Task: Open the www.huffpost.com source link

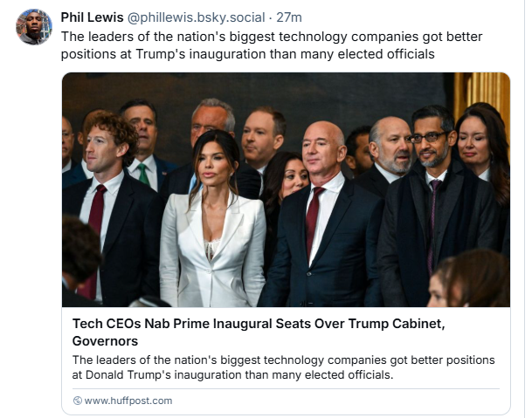Action: click(128, 401)
